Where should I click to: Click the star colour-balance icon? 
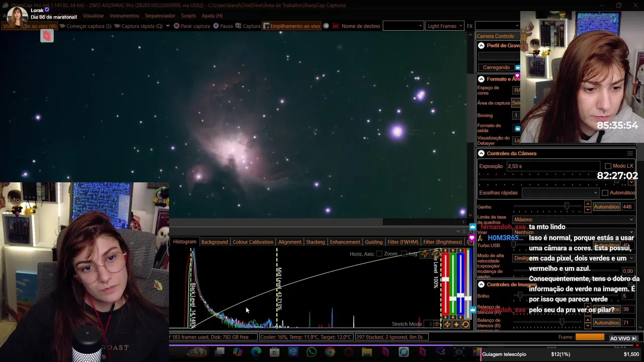(456, 324)
